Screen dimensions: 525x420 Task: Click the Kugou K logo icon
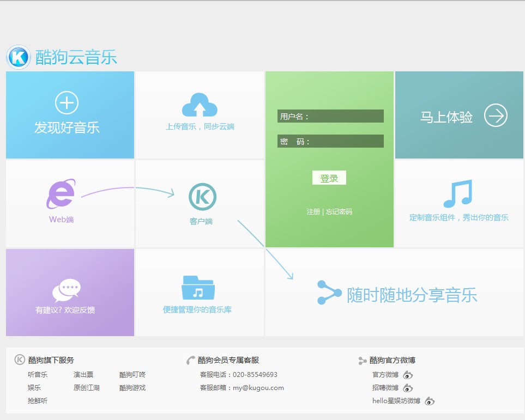(x=19, y=57)
